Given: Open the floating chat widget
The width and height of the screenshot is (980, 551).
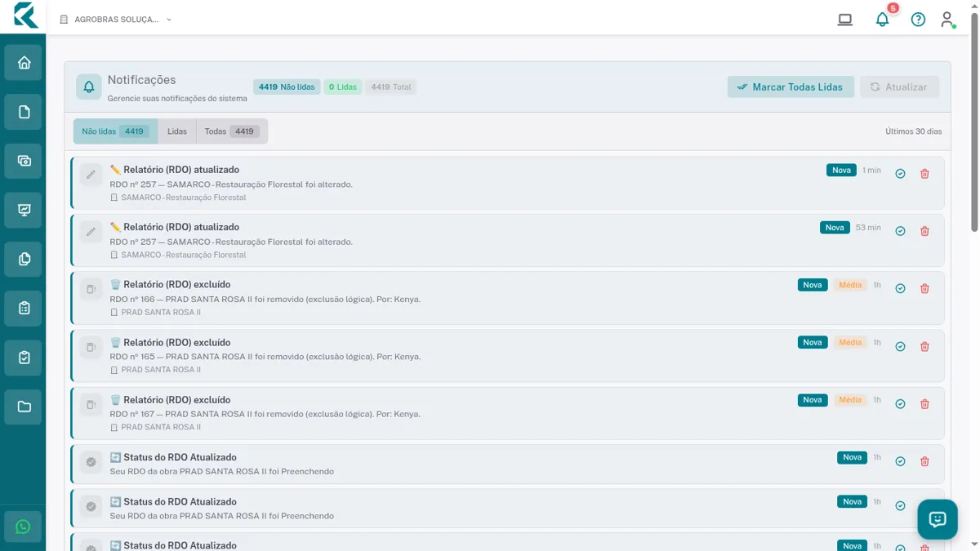Looking at the screenshot, I should [x=938, y=519].
